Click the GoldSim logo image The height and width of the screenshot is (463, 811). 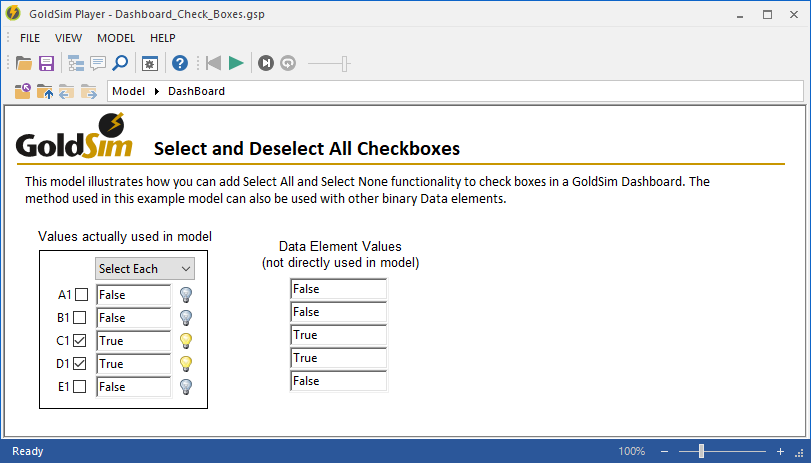(x=74, y=136)
